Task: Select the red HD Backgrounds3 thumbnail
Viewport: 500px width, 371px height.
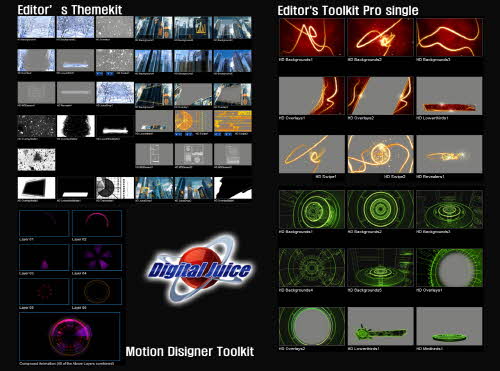Action: coord(449,37)
